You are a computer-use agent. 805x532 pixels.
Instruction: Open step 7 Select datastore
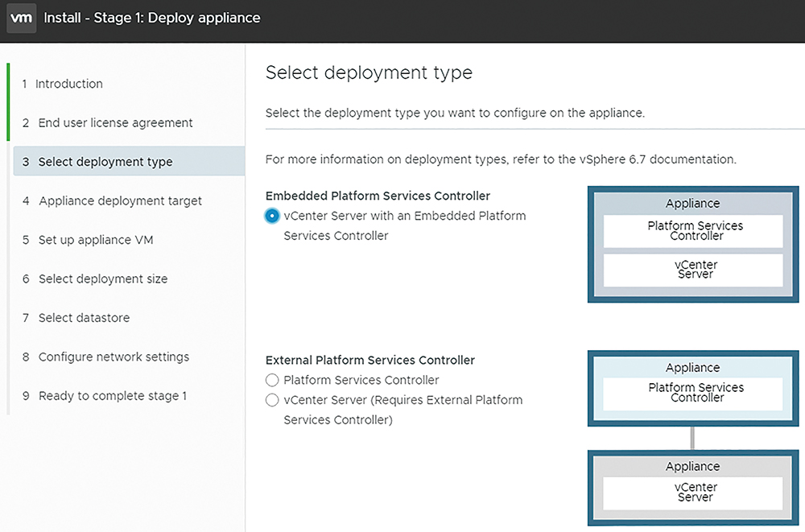tap(76, 318)
